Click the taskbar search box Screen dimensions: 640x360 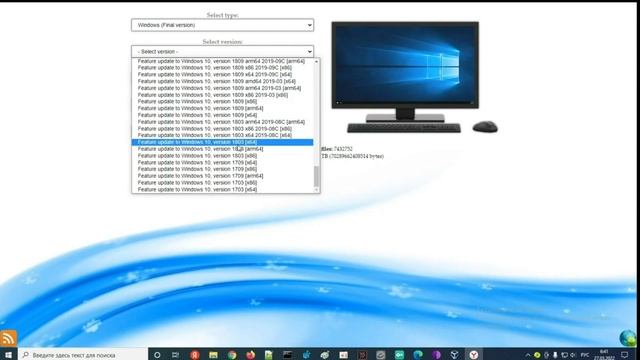click(x=83, y=355)
